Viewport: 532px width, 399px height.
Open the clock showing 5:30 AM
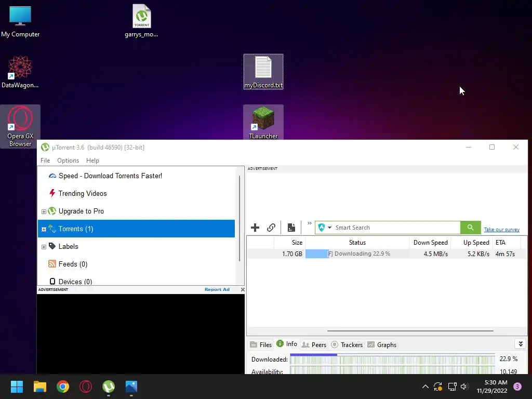coord(492,387)
